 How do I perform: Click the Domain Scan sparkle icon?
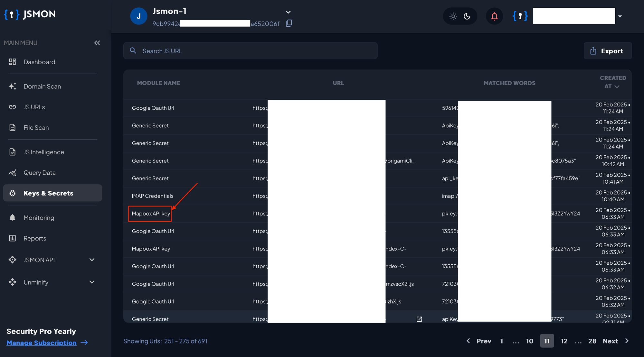[12, 86]
